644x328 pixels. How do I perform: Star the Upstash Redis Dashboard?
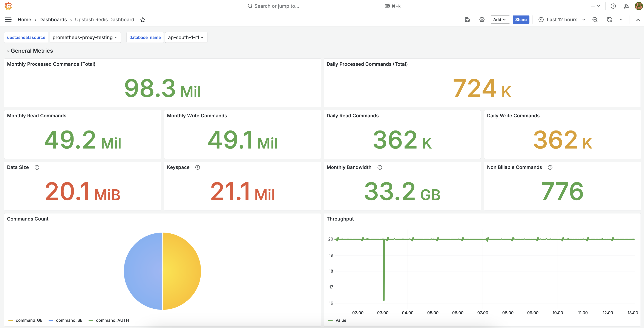143,20
